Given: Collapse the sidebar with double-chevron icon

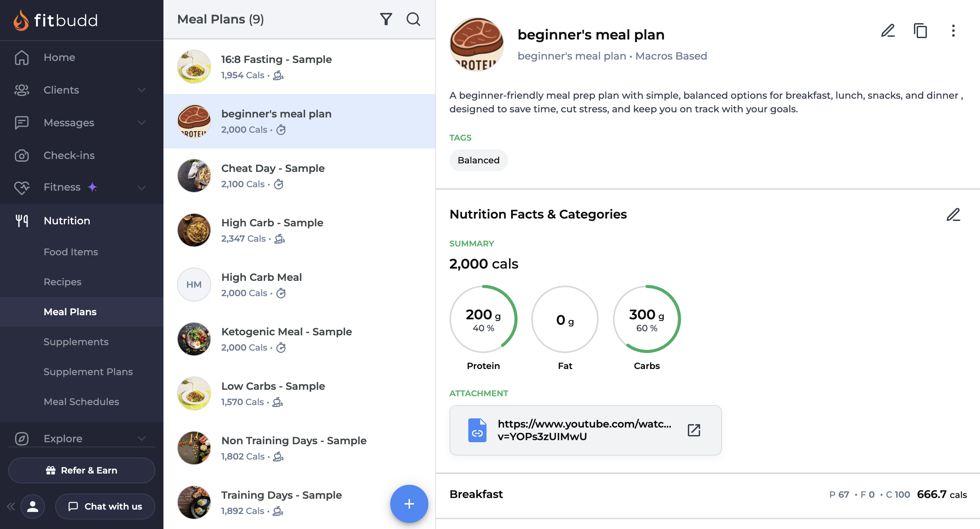Looking at the screenshot, I should (11, 507).
